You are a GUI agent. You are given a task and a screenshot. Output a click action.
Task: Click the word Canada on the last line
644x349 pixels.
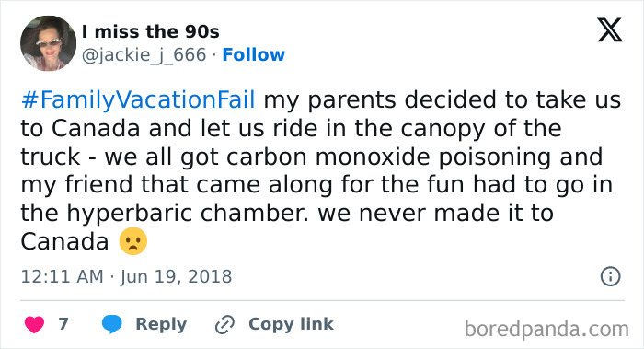(65, 241)
